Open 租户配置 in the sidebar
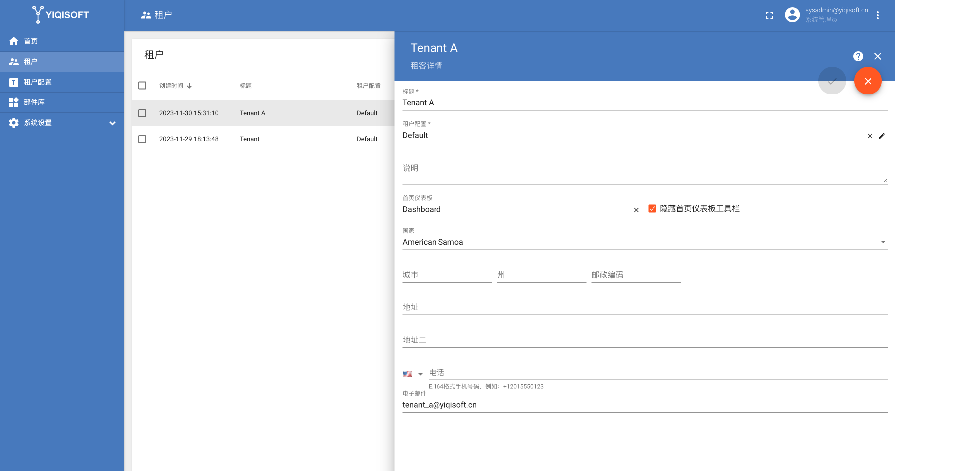The width and height of the screenshot is (980, 471). [x=62, y=82]
